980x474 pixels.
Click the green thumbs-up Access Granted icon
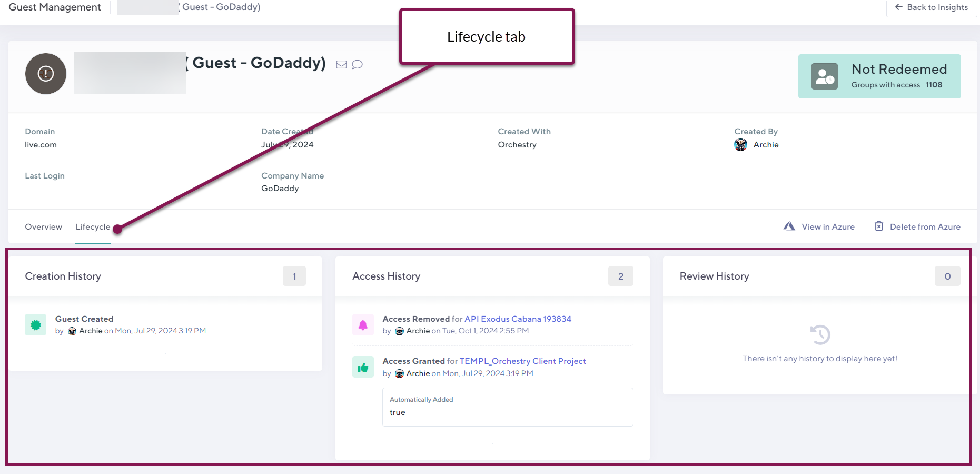tap(363, 367)
